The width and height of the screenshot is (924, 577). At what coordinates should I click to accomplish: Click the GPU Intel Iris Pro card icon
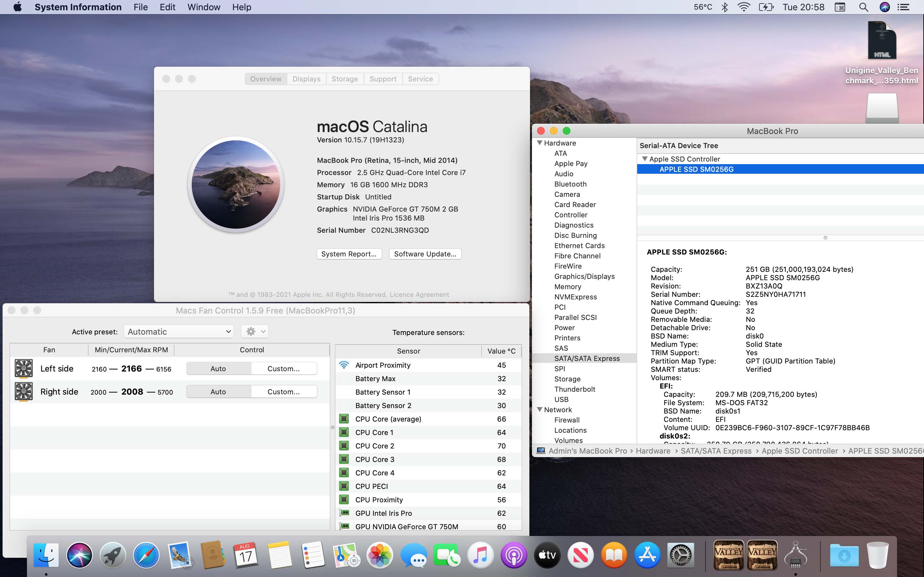[344, 513]
